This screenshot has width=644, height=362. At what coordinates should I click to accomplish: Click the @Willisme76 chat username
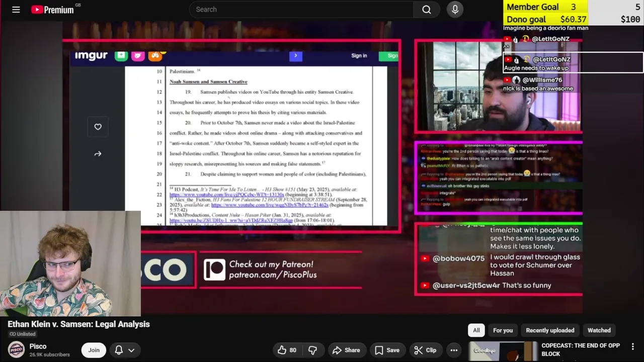click(542, 80)
